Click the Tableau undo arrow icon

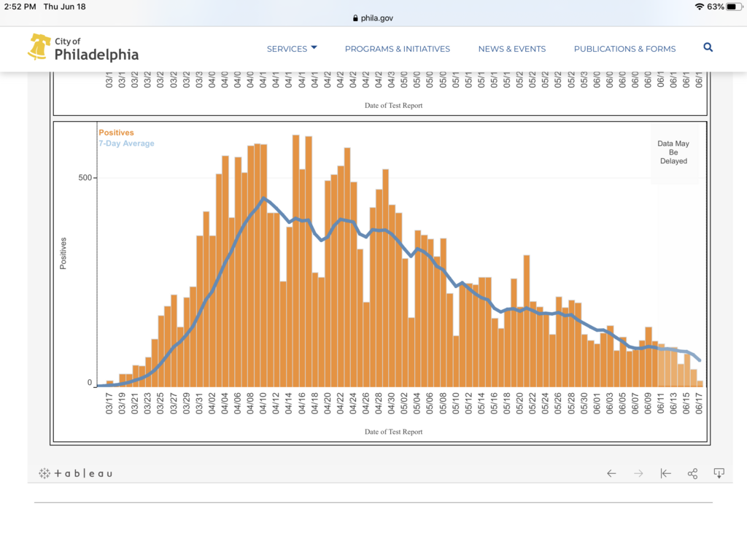pyautogui.click(x=611, y=473)
